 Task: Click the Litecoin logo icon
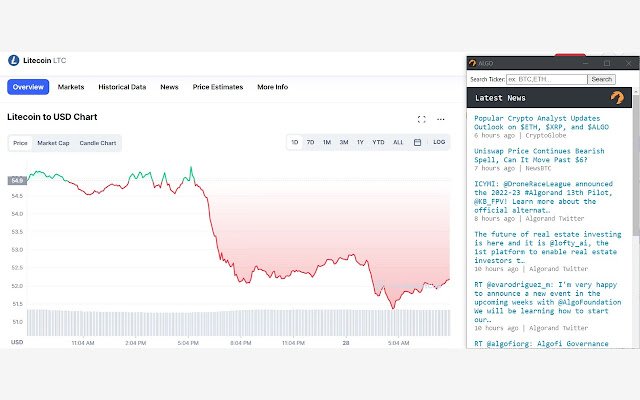[x=14, y=60]
